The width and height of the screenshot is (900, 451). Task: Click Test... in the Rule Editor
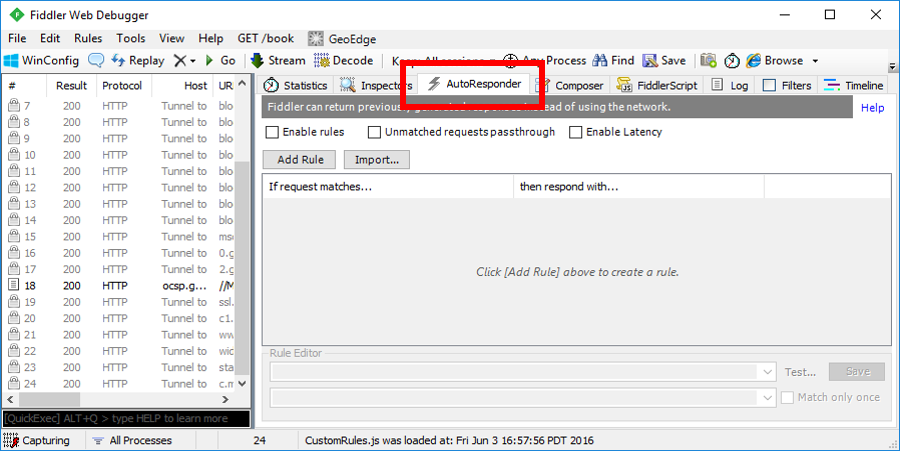pos(800,372)
